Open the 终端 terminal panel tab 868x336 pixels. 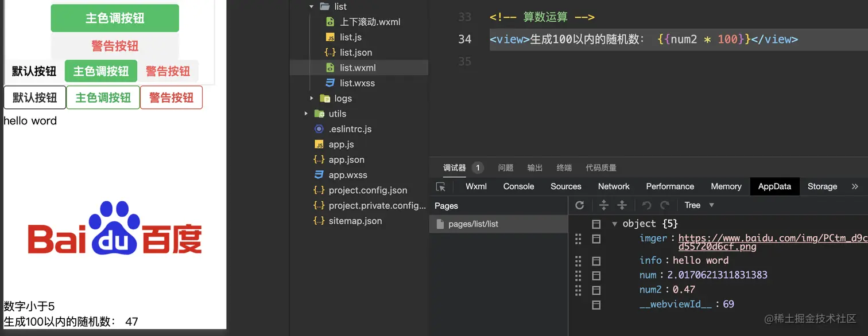tap(564, 167)
